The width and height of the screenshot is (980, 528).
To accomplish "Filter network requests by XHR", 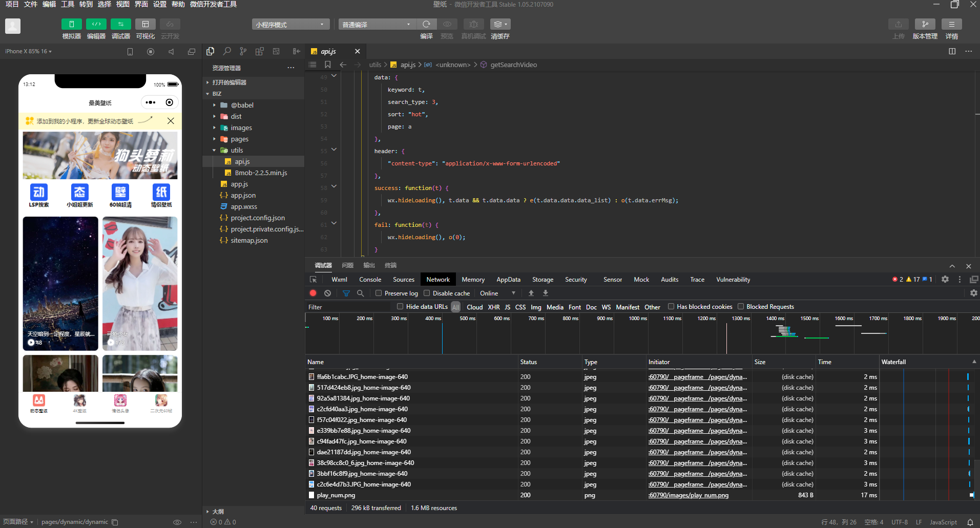I will (494, 307).
